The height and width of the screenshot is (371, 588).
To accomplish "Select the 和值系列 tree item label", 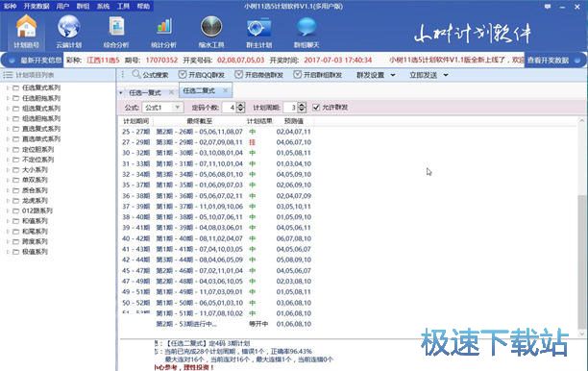I will (35, 221).
